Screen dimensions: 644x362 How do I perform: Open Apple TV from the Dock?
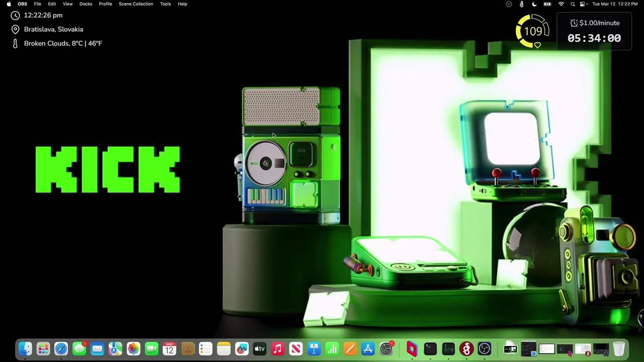tap(260, 348)
